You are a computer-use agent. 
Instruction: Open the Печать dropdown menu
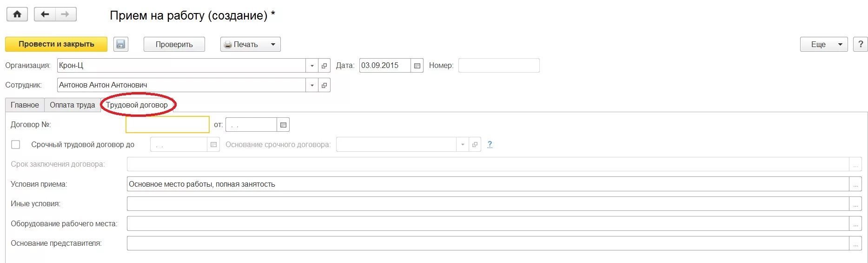coord(251,44)
